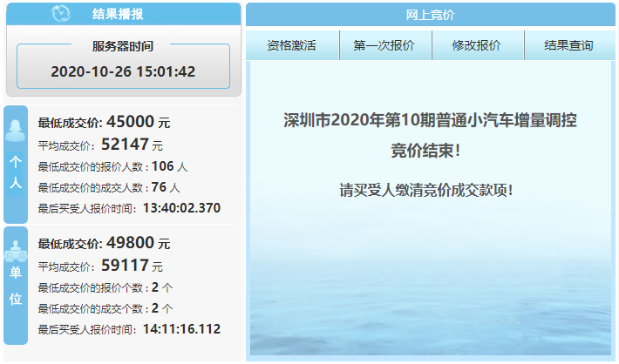Click server time value 2020-10-26 15:01:42
This screenshot has width=619, height=364.
(x=123, y=71)
